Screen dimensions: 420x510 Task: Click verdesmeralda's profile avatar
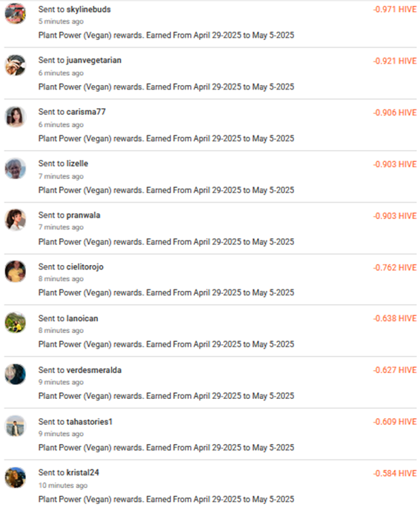[16, 375]
